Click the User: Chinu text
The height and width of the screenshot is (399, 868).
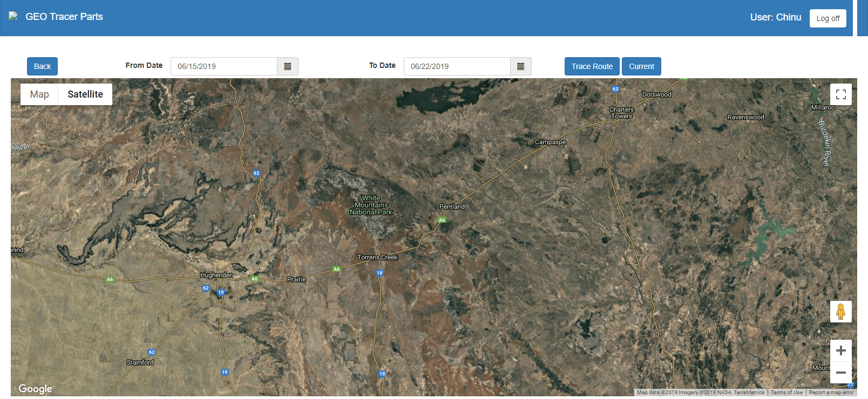776,17
